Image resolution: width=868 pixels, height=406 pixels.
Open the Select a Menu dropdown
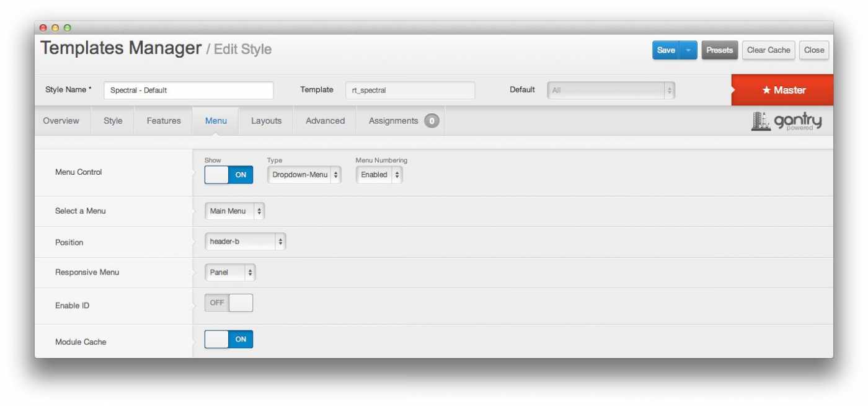[234, 211]
